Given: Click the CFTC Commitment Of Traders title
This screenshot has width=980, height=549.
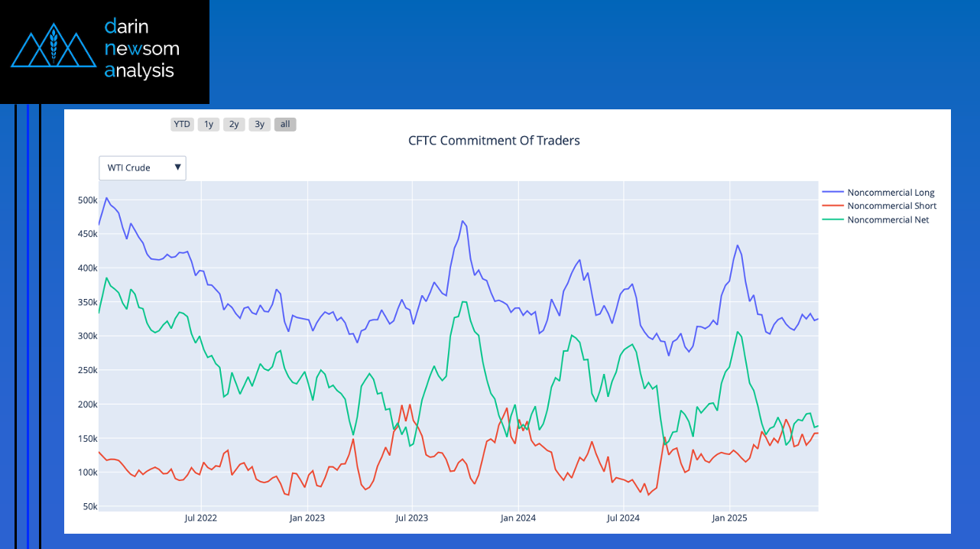Looking at the screenshot, I should (x=494, y=141).
